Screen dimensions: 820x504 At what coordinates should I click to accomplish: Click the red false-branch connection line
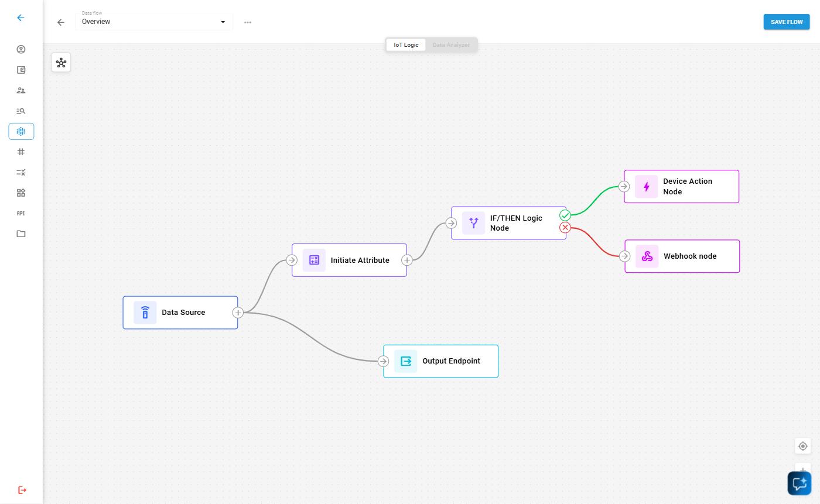596,242
